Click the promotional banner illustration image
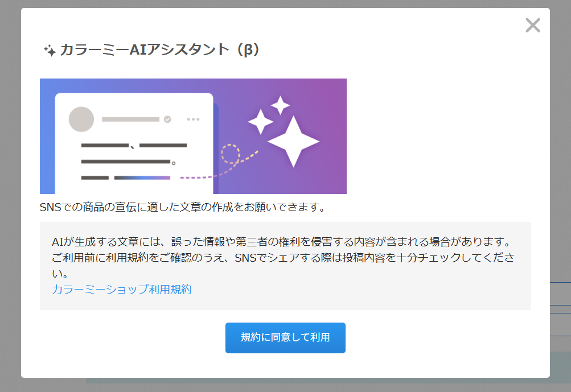The width and height of the screenshot is (571, 392). click(x=192, y=136)
